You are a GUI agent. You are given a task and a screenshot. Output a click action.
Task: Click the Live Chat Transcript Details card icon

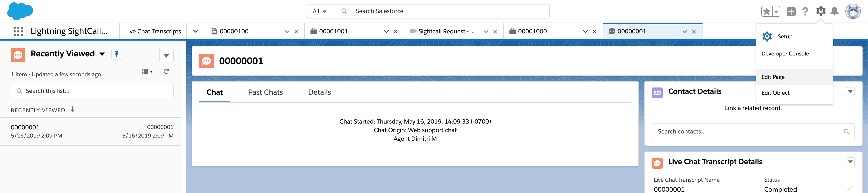pos(657,163)
